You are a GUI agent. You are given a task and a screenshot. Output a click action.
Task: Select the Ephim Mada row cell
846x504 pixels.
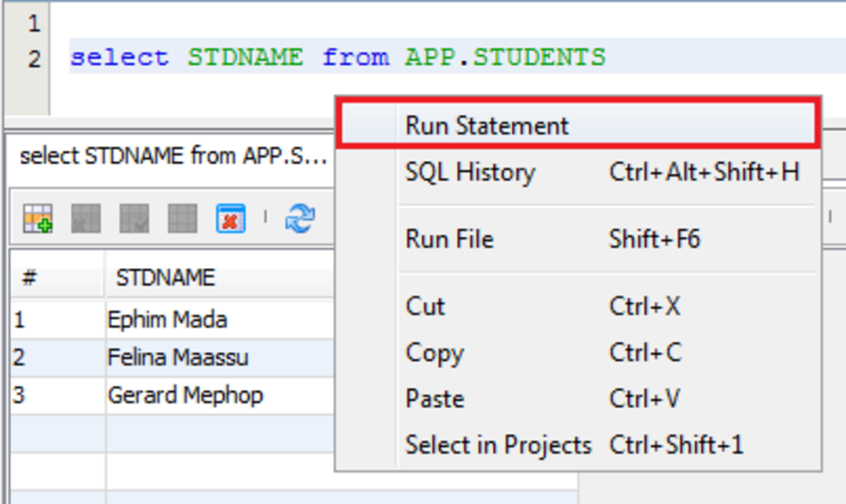click(x=167, y=320)
